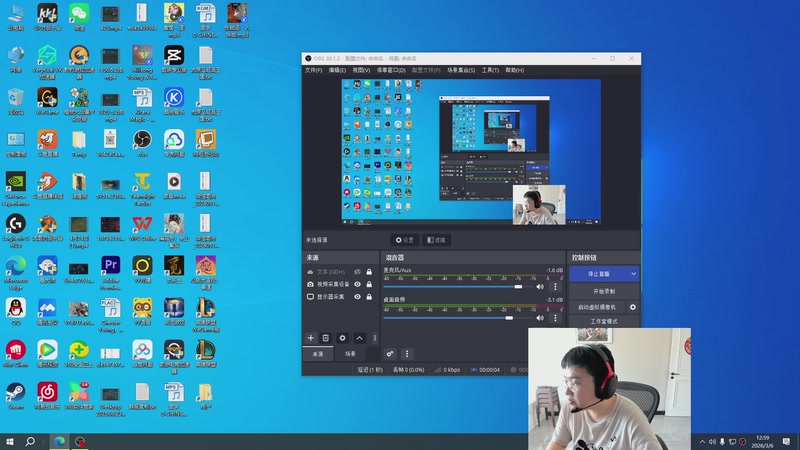The image size is (800, 450).
Task: Select the WeChat desktop icon
Action: [x=79, y=17]
